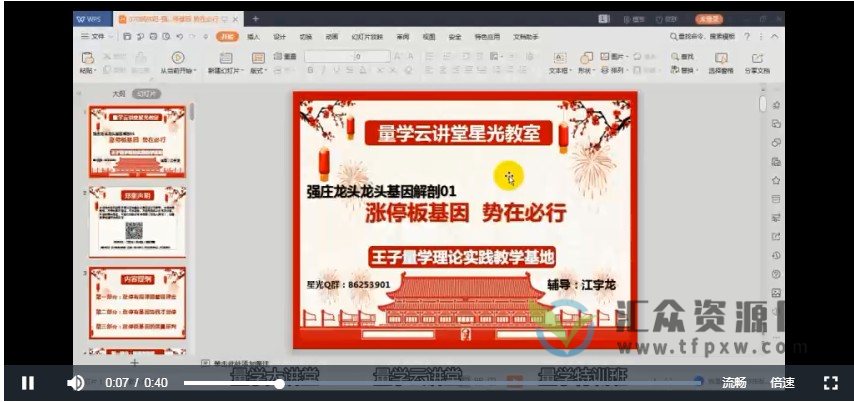The height and width of the screenshot is (402, 854).
Task: Click the image icon in right sidebar
Action: [776, 293]
